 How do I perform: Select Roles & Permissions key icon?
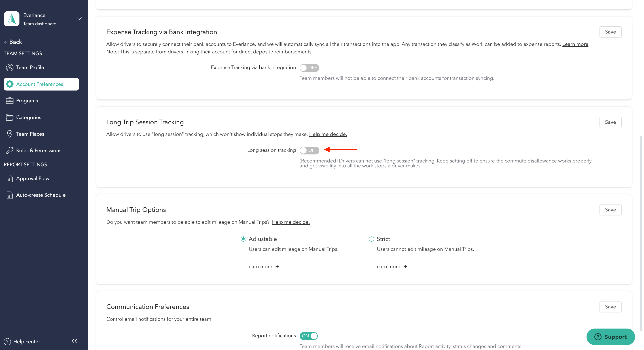[x=10, y=150]
